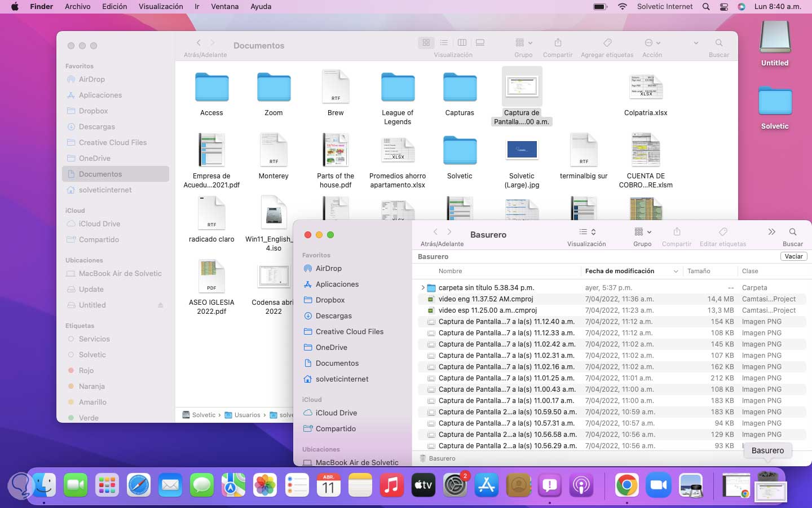812x508 pixels.
Task: Switch Documentos to gallery view
Action: coord(480,43)
